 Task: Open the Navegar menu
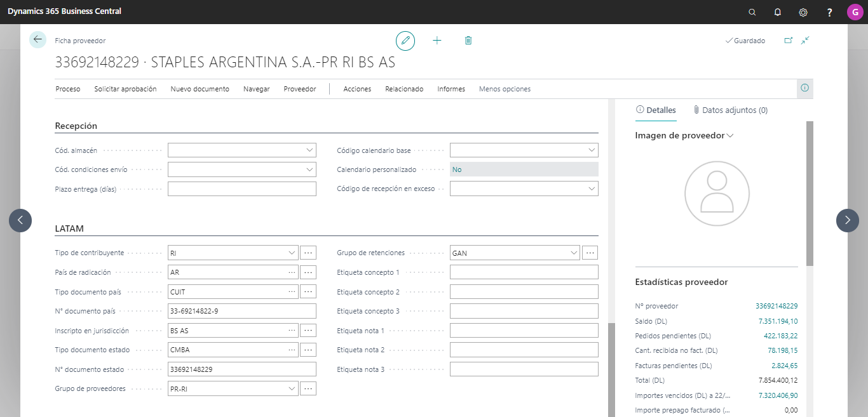[257, 89]
